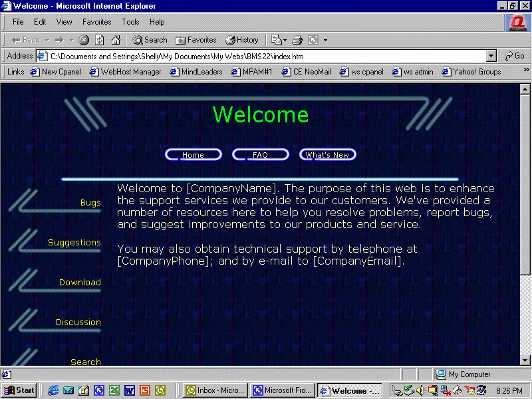Open the MPAM#1 link shortcut
The image size is (532, 399).
pyautogui.click(x=251, y=72)
